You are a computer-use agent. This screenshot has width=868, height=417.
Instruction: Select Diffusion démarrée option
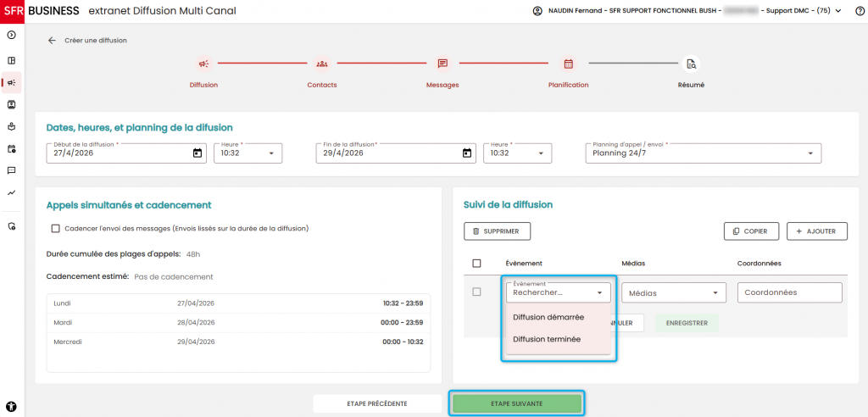(x=558, y=317)
